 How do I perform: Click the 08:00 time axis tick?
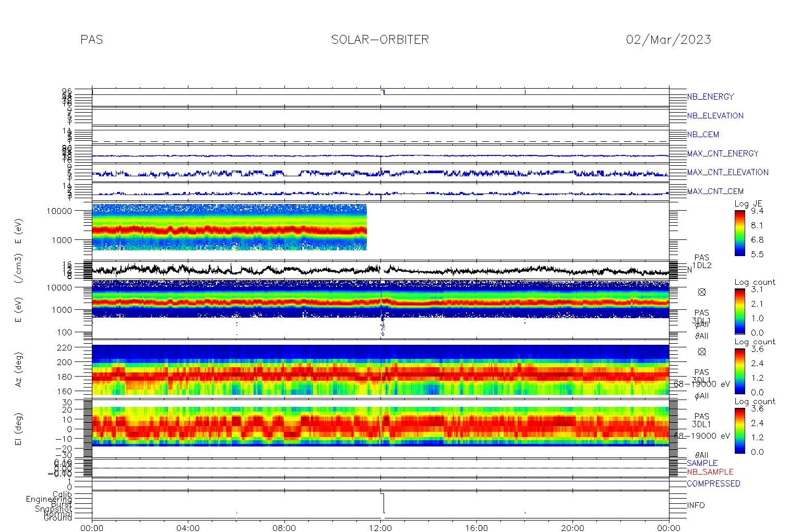284,528
